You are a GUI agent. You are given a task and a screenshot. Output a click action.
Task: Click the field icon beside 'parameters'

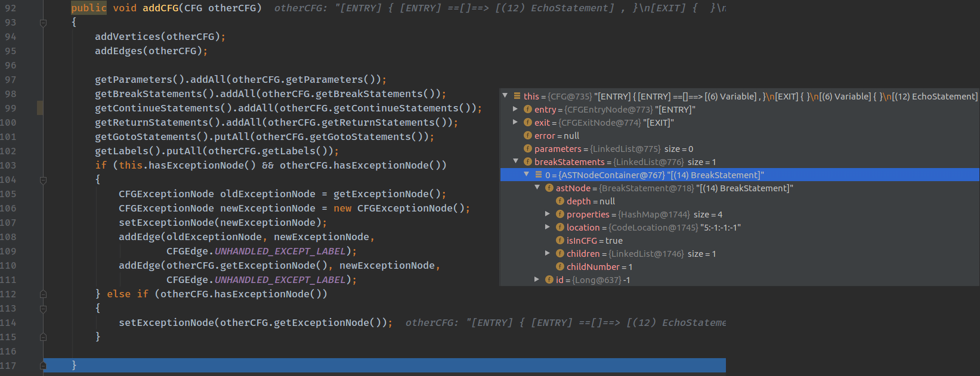[528, 149]
